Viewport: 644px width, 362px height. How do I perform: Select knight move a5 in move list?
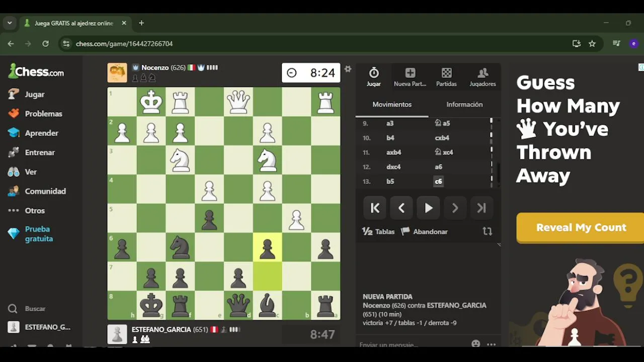(x=442, y=123)
